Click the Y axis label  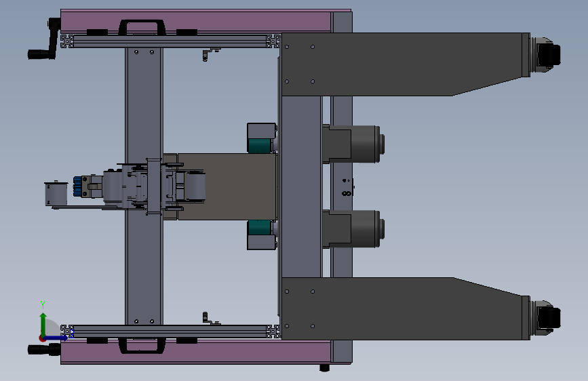click(43, 304)
